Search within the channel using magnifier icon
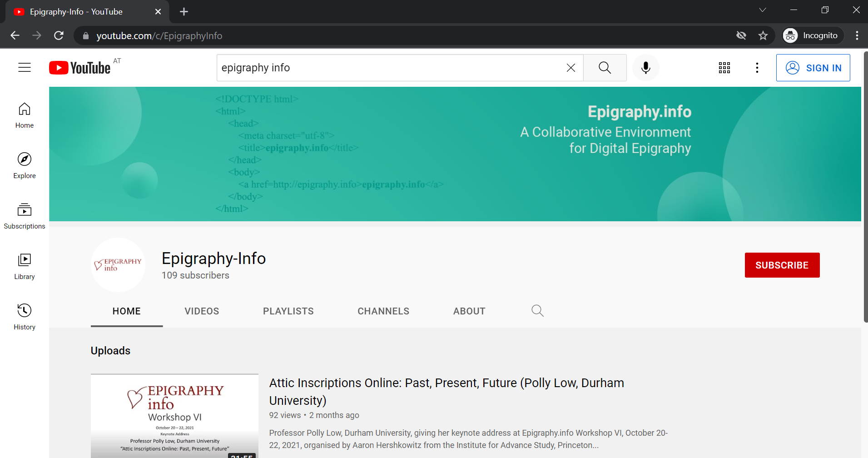Image resolution: width=868 pixels, height=458 pixels. [x=537, y=311]
